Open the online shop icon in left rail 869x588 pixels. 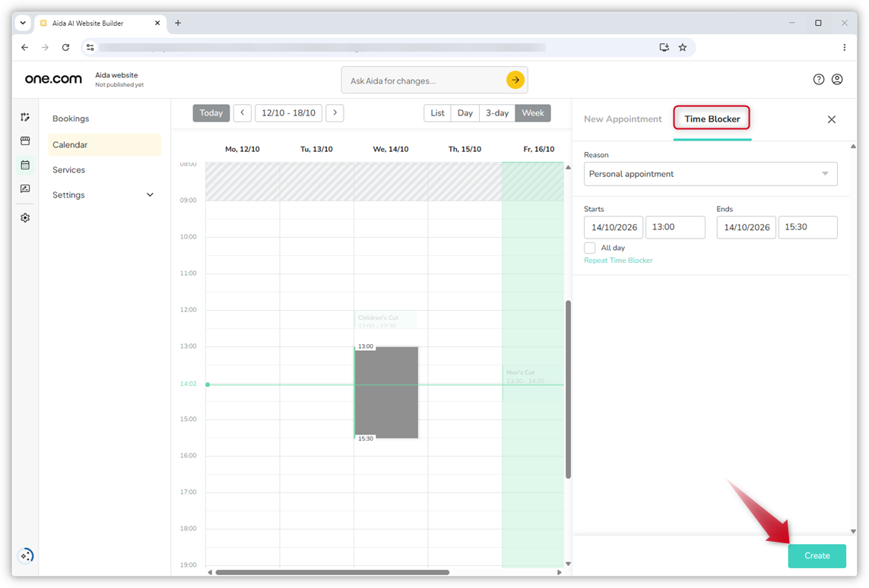[25, 141]
